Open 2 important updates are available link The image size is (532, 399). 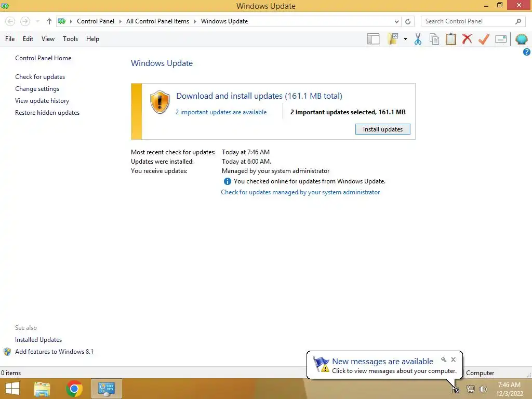pyautogui.click(x=221, y=112)
